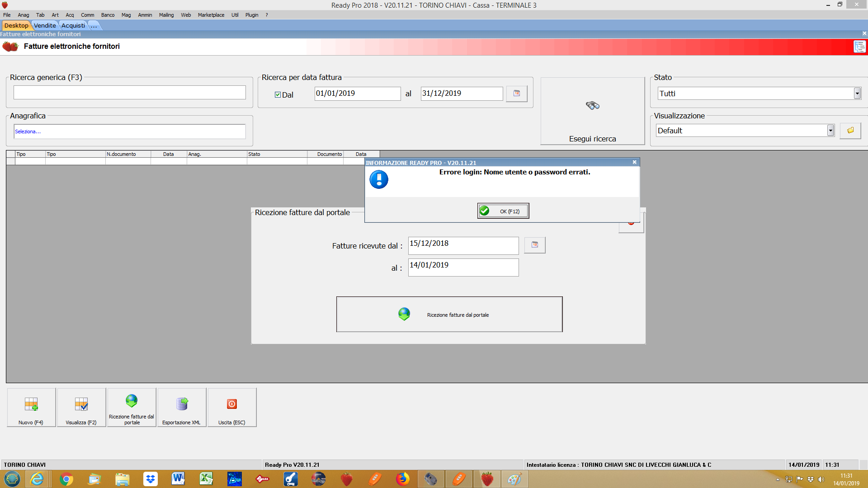
Task: Click the Nuovo (F4) button
Action: click(31, 407)
